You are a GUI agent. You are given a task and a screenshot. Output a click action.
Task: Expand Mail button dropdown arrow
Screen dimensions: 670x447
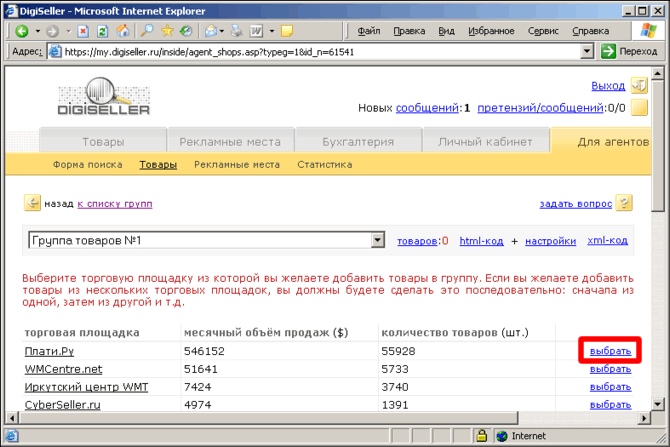[x=222, y=31]
